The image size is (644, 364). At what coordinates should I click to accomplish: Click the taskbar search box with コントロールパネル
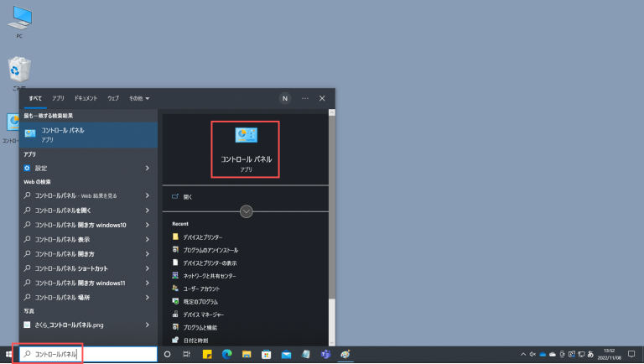click(88, 354)
